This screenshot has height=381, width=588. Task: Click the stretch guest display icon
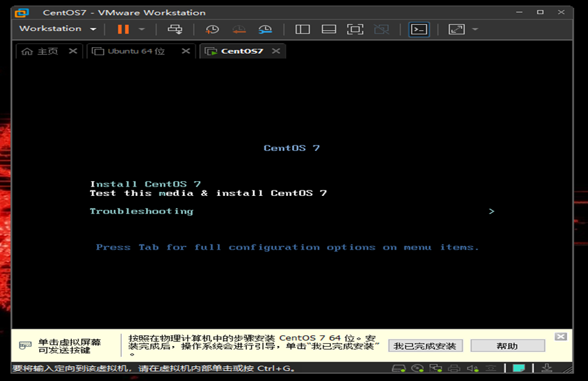click(456, 29)
